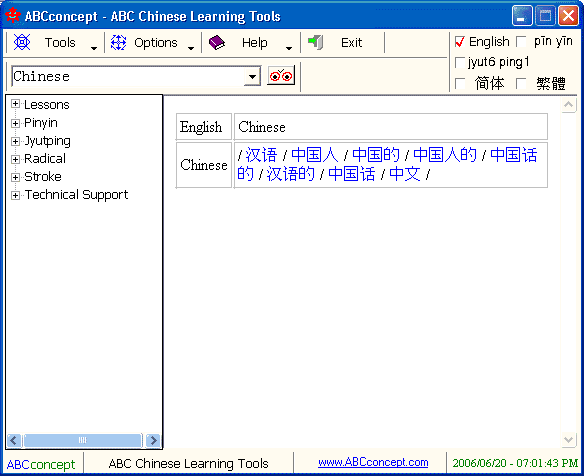Viewport: 584px width, 476px height.
Task: Click the search field containing Chinese
Action: 128,76
